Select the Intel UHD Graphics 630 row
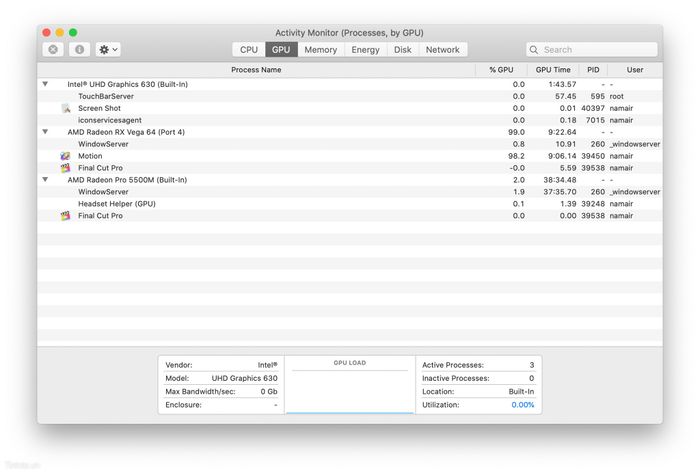 (x=350, y=84)
